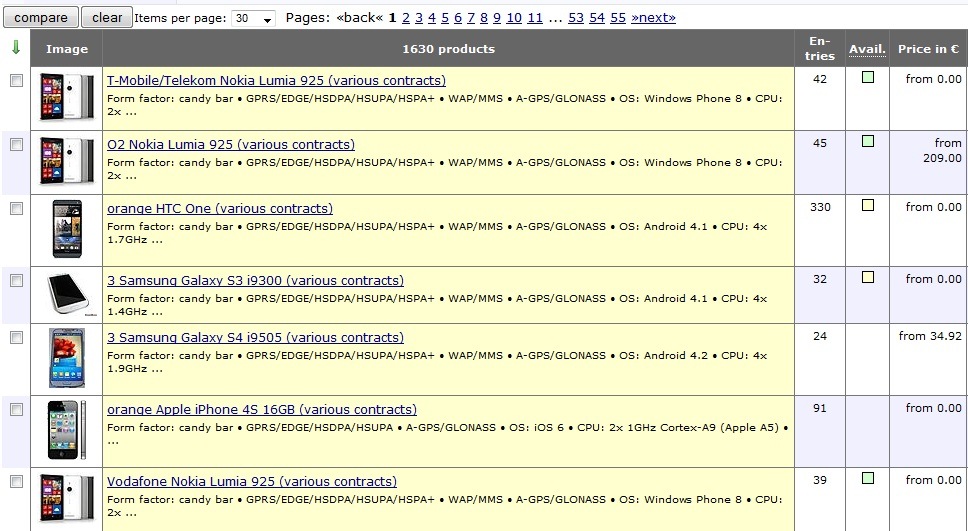Go to page 8
The image size is (968, 531).
point(483,18)
